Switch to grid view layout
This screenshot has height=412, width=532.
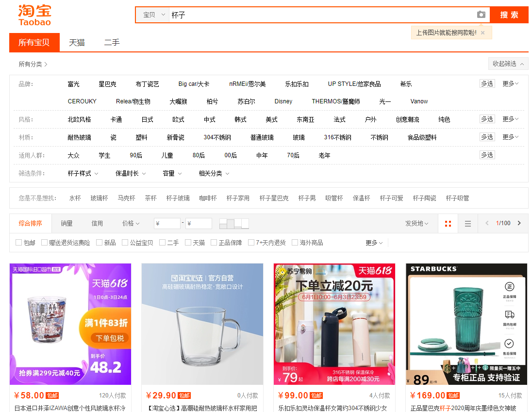pyautogui.click(x=448, y=223)
